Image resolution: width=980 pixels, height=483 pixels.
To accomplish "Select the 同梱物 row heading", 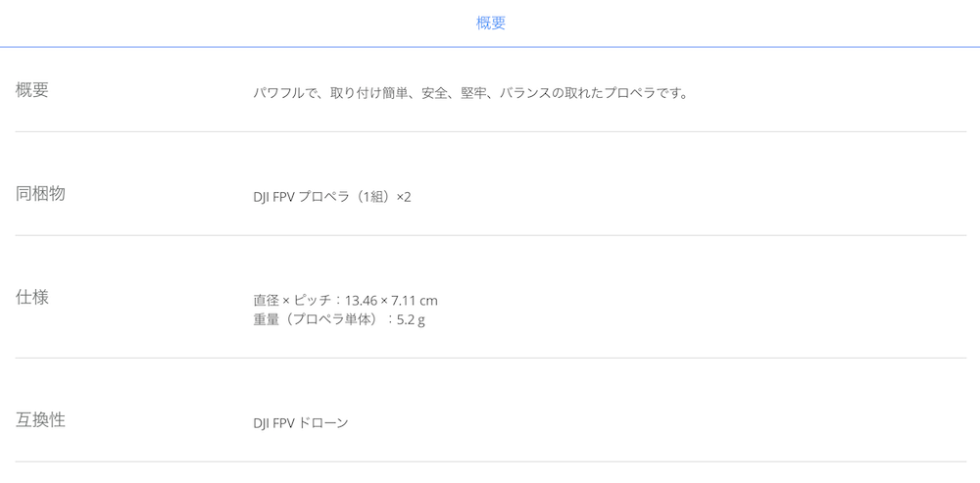I will (40, 194).
